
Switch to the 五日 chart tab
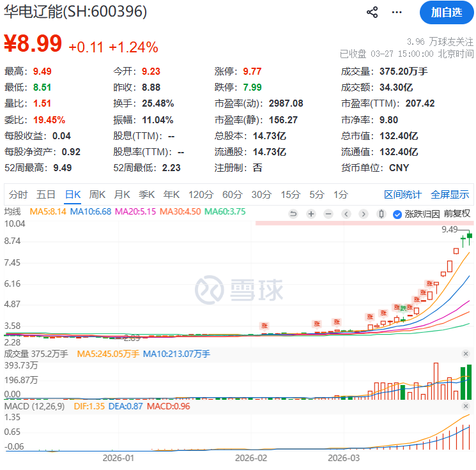click(45, 195)
